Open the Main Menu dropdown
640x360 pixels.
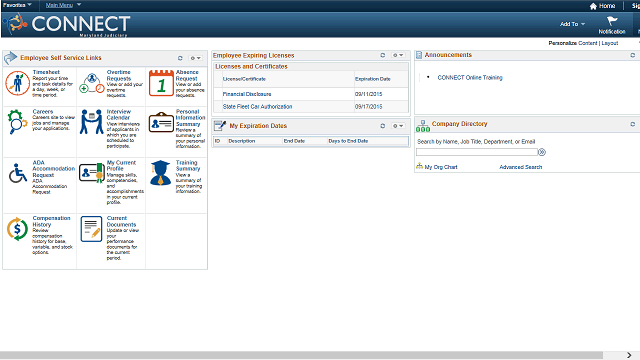63,5
